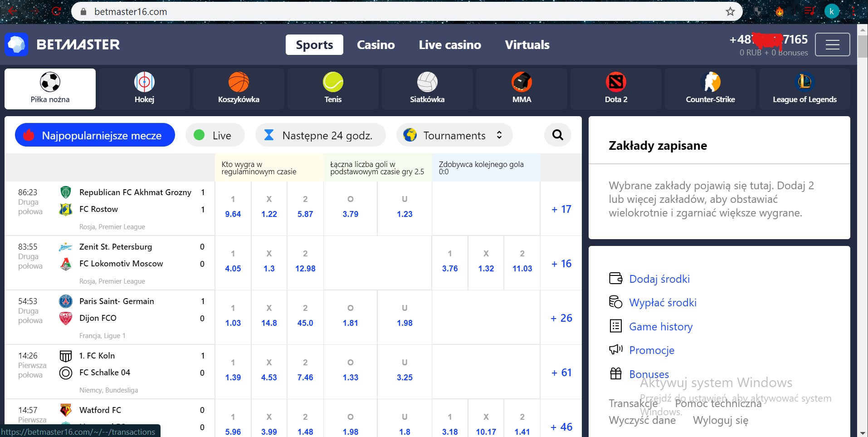Click the search magnifier icon
This screenshot has width=868, height=437.
tap(558, 135)
